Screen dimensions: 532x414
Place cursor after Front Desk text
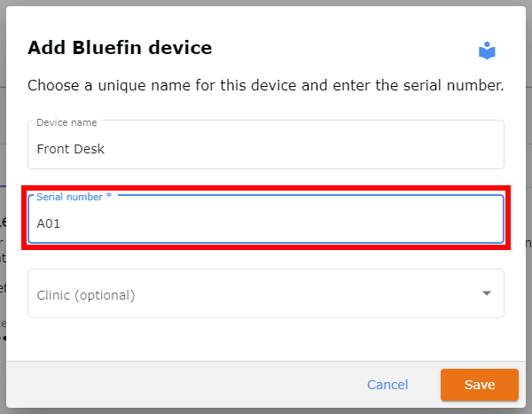click(x=106, y=149)
